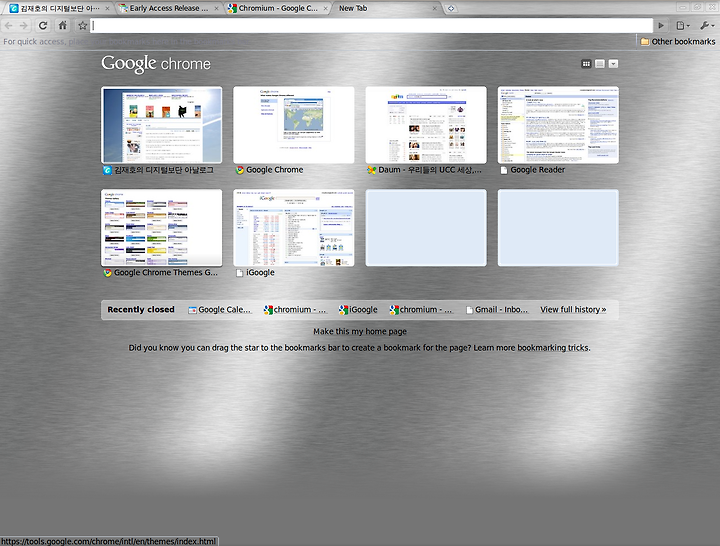Open the iGoogle thumbnail

coord(294,228)
